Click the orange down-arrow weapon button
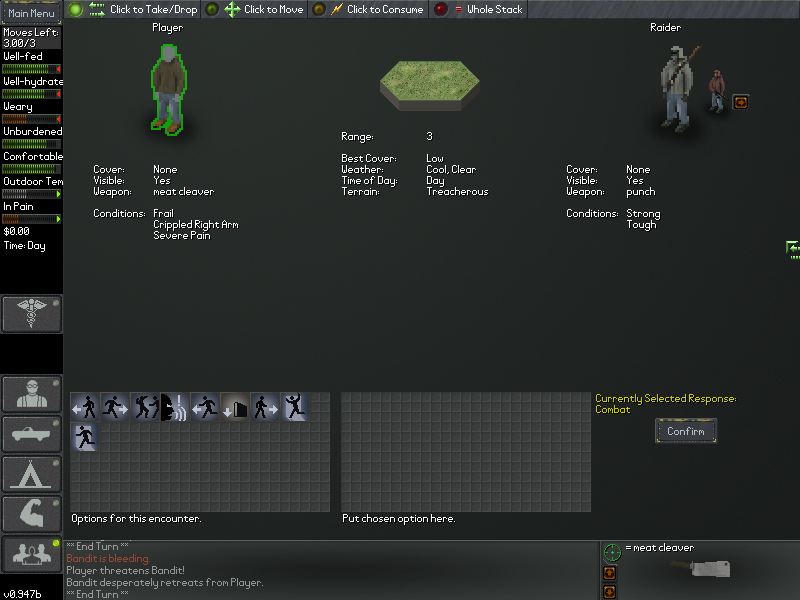Viewport: 800px width, 600px height. coord(609,592)
